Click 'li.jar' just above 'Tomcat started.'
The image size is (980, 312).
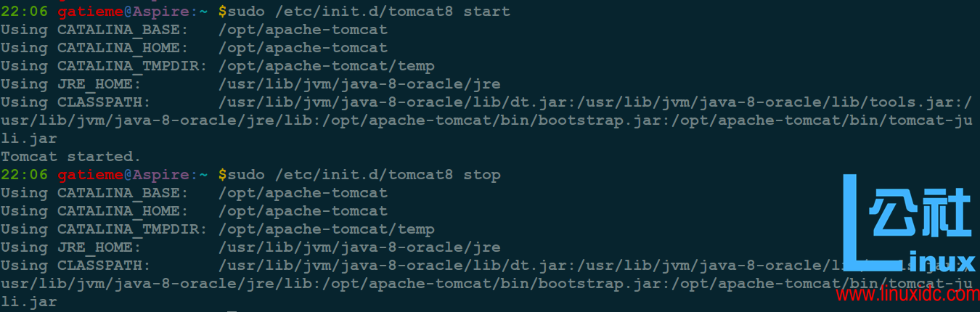[29, 139]
